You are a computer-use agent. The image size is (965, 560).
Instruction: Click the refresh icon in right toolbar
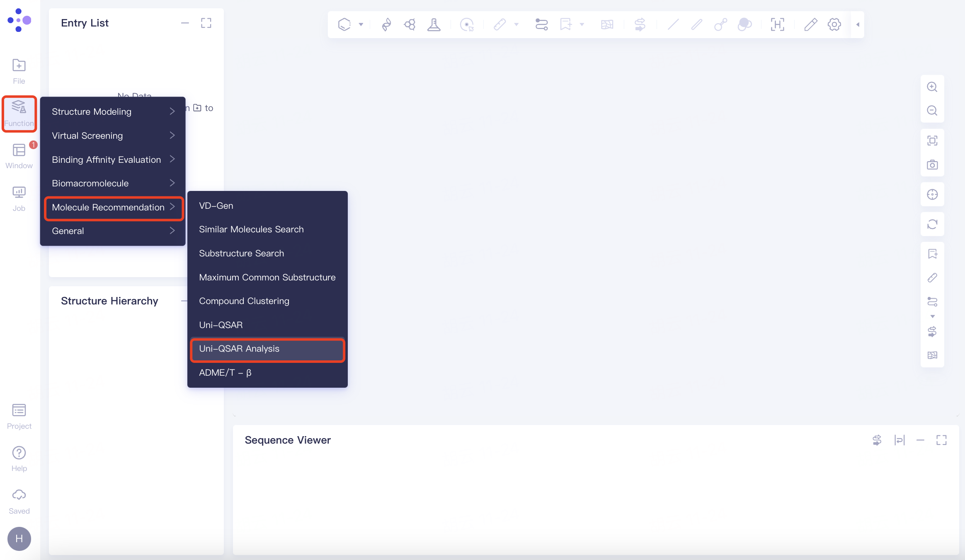point(932,224)
